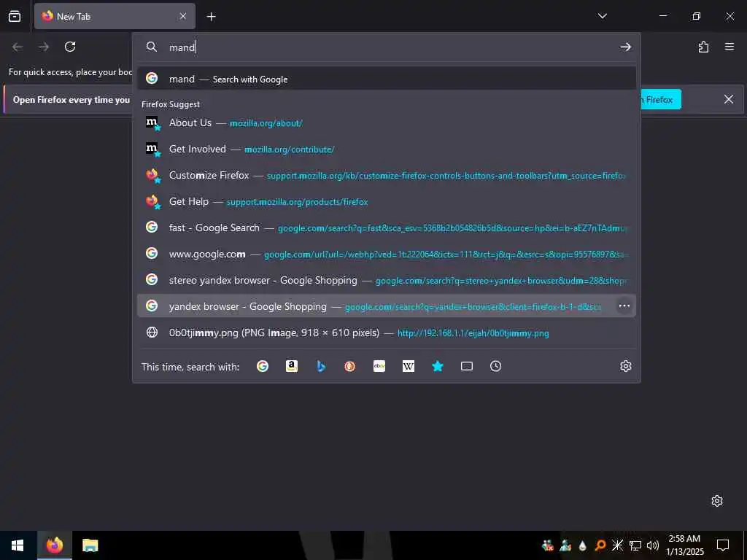This screenshot has width=747, height=560.
Task: Choose mand — Search with Google suggestion
Action: tap(387, 79)
